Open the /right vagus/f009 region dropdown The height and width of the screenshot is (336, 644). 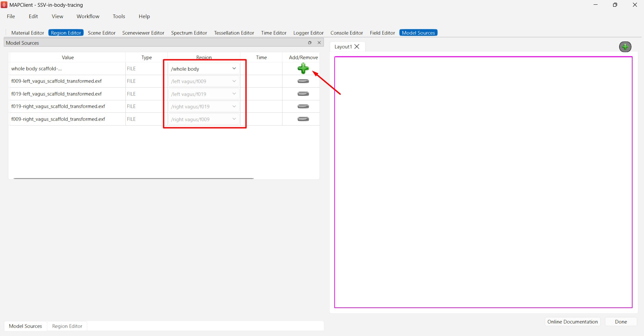coord(204,119)
